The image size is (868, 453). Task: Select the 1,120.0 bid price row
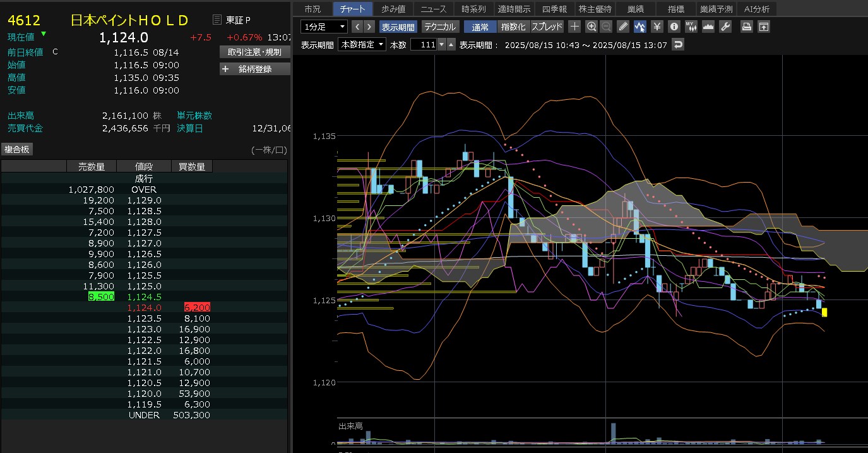(x=144, y=394)
